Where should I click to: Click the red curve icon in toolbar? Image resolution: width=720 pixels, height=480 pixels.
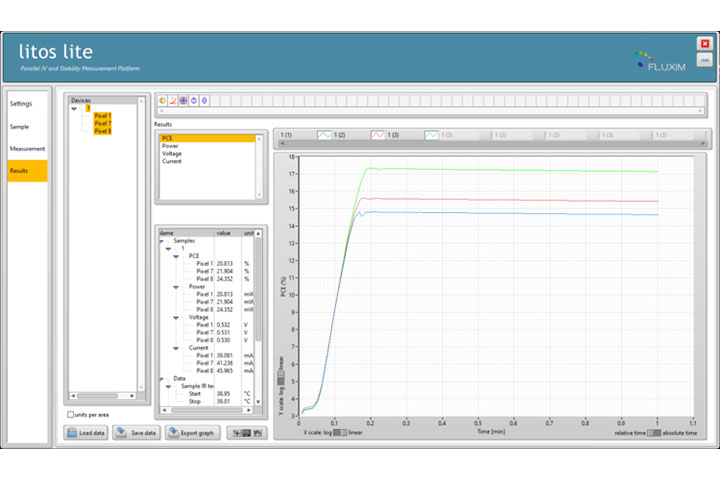[x=172, y=101]
